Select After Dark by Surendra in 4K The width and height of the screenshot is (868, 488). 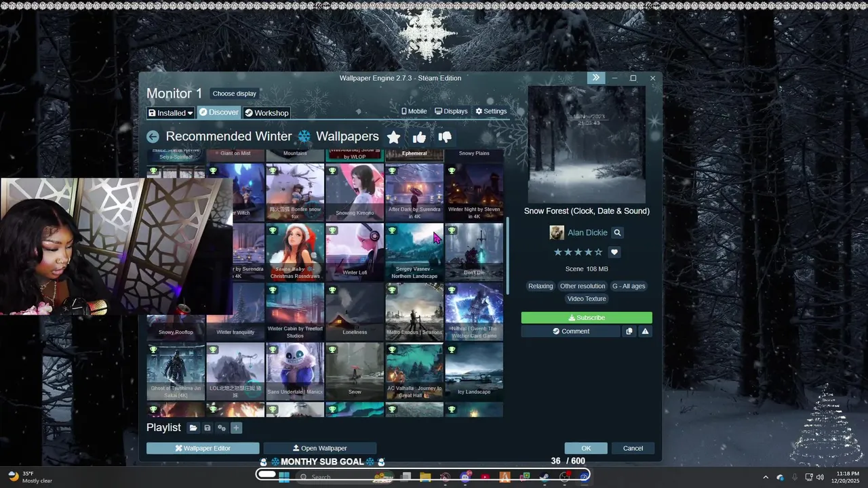coord(414,192)
